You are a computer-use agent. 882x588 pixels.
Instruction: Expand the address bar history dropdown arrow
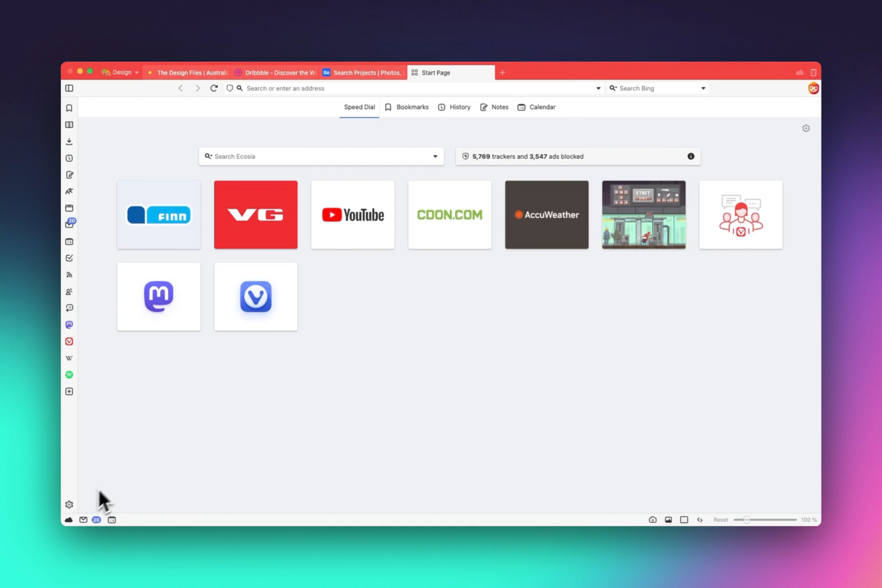tap(598, 88)
